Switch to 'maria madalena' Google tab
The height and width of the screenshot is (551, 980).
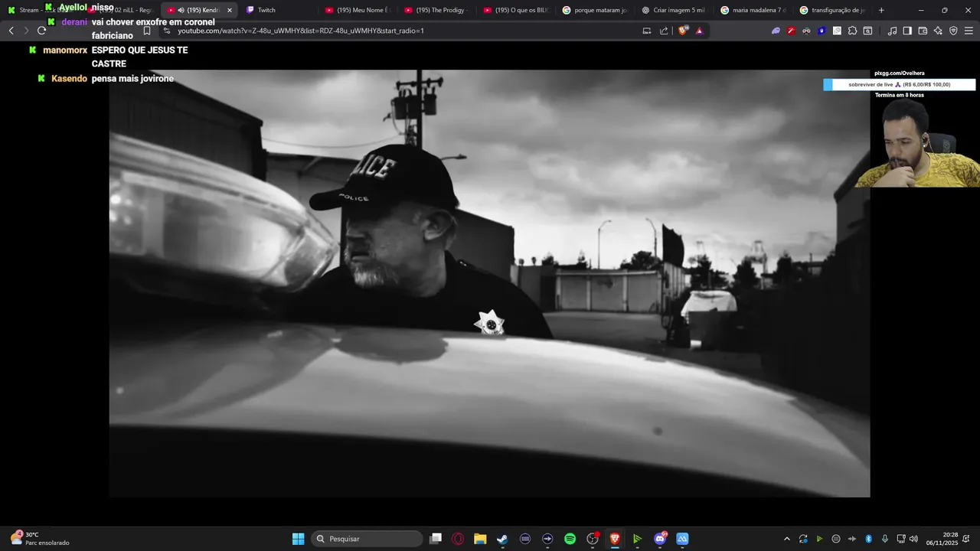pyautogui.click(x=753, y=10)
